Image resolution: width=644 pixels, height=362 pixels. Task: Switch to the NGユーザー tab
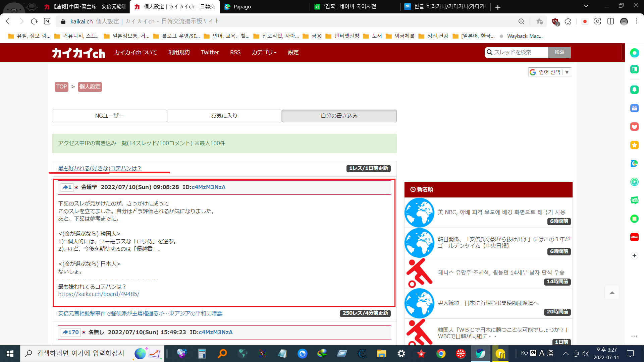109,116
